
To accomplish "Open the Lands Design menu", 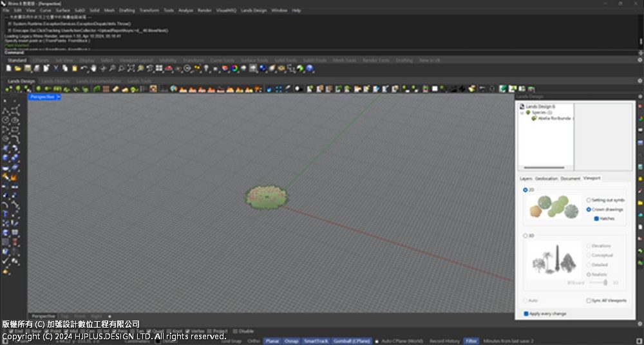I will (253, 10).
